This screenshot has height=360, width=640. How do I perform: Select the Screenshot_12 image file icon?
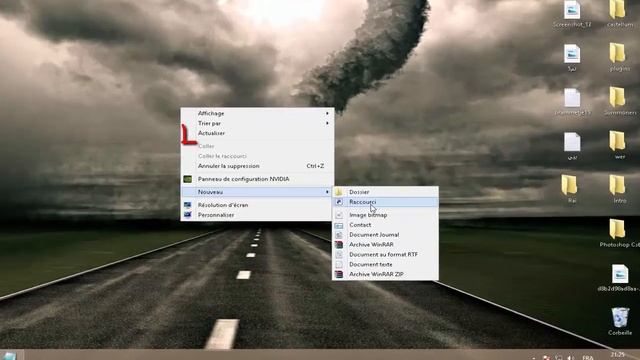pyautogui.click(x=572, y=13)
